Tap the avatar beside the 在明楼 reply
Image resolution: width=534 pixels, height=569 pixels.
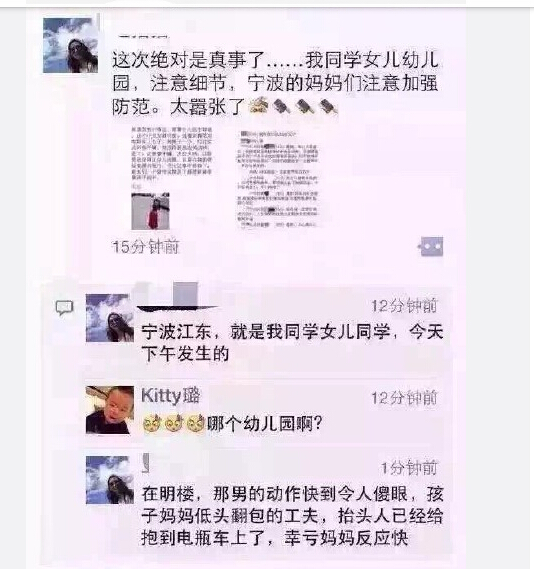click(110, 480)
